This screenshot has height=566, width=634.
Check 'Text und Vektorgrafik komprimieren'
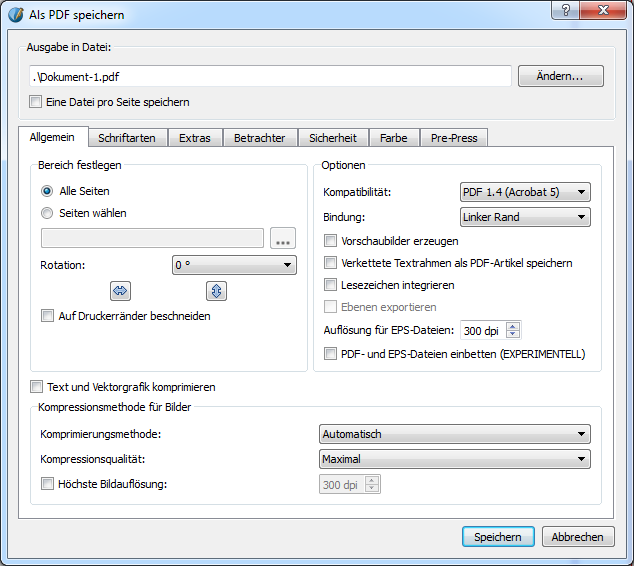pyautogui.click(x=37, y=387)
